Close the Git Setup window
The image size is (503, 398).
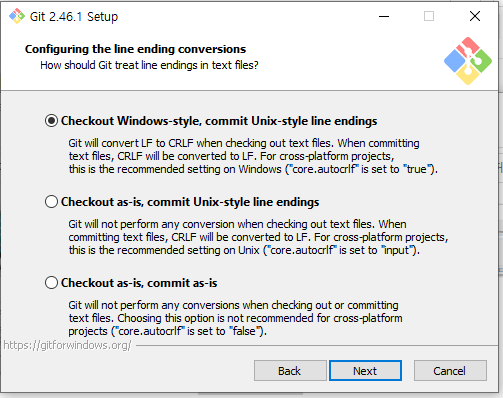coord(475,16)
